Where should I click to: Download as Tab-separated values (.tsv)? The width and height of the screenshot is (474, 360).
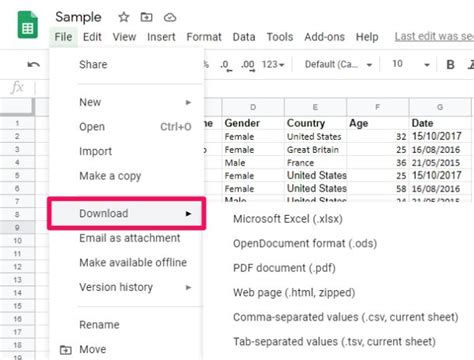click(334, 342)
